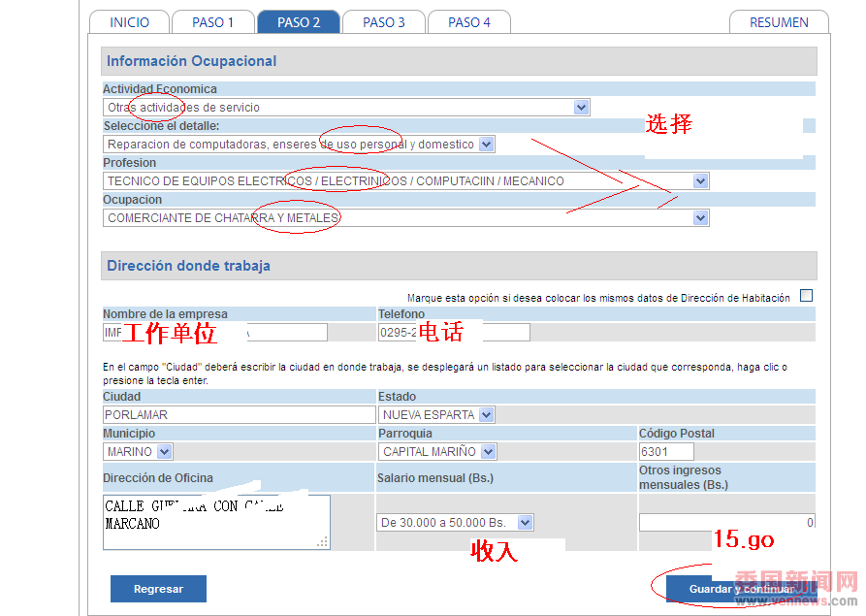Click the Salario mensual (Bs.) label
This screenshot has width=866, height=616.
435,478
